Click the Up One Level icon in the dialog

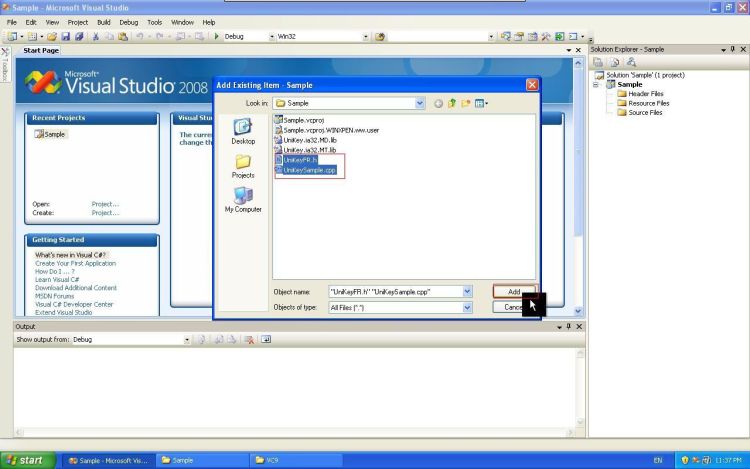(x=452, y=103)
